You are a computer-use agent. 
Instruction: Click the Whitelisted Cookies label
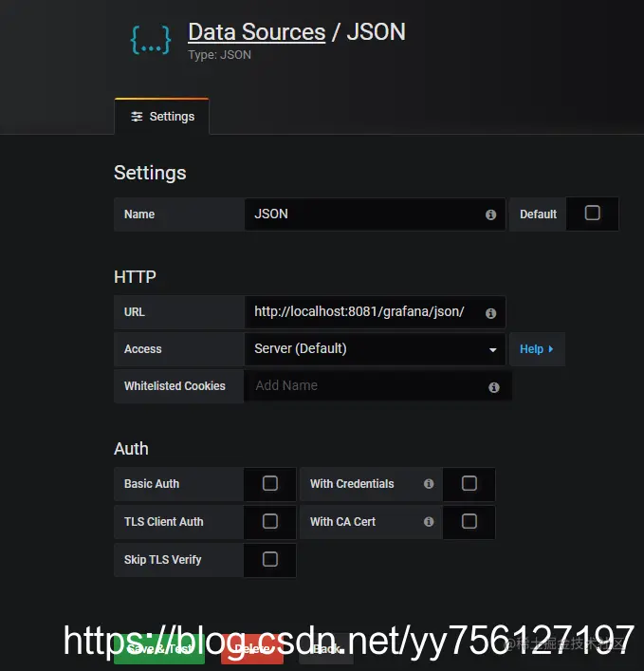(175, 386)
